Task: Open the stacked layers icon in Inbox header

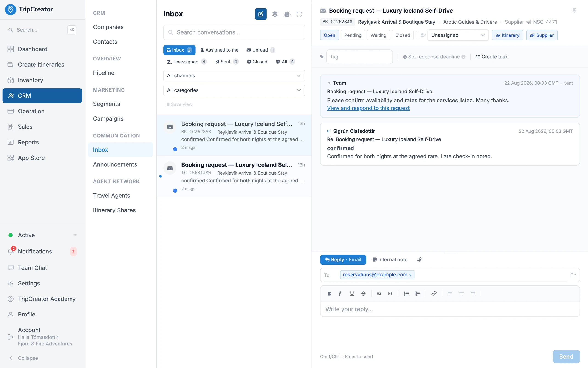Action: point(275,14)
